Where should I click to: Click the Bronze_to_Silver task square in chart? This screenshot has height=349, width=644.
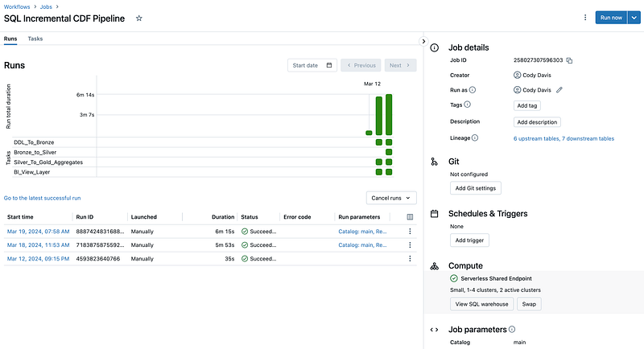click(389, 152)
